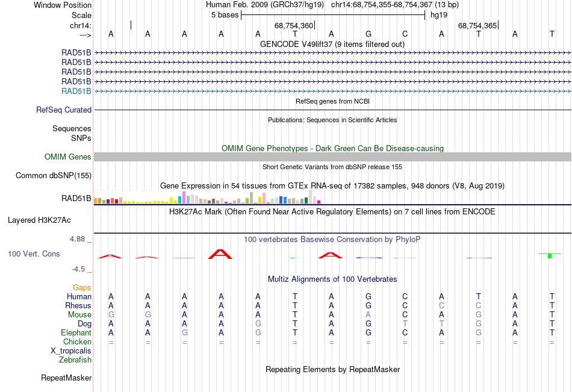Click the tallest red 'A' PhyloP conservation logo
572x392 pixels.
click(x=220, y=254)
